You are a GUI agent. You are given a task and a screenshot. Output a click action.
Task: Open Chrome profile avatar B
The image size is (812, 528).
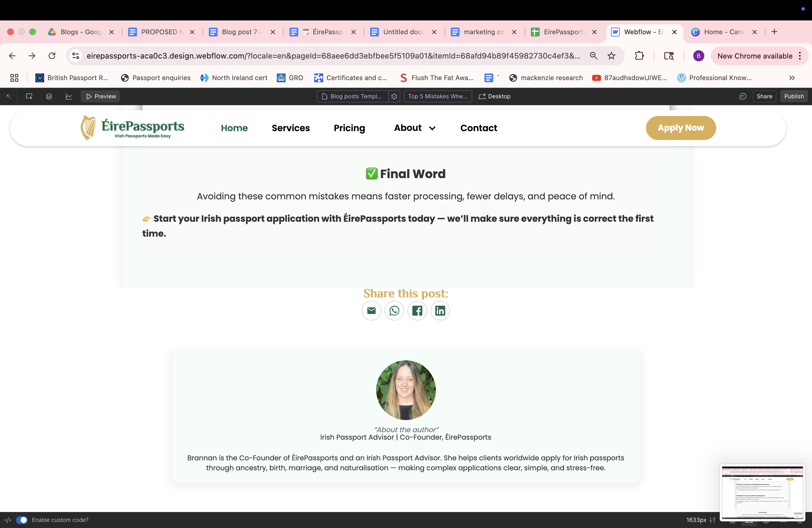[x=698, y=56]
